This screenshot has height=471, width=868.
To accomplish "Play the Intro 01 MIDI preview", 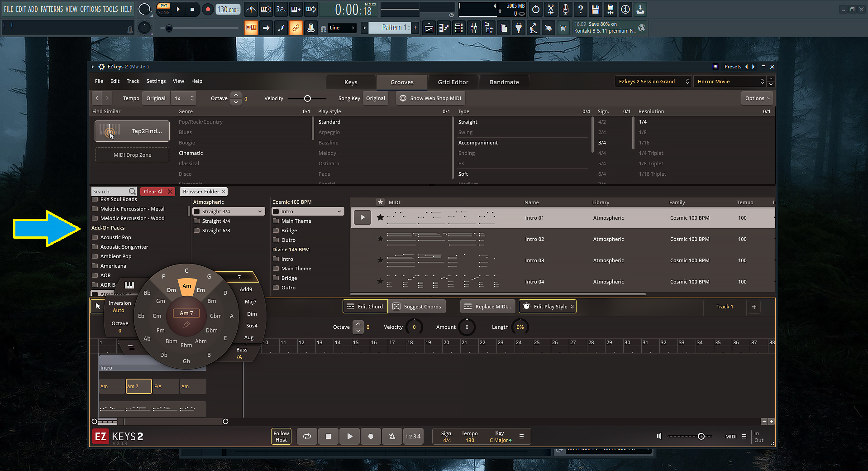I will tap(362, 217).
